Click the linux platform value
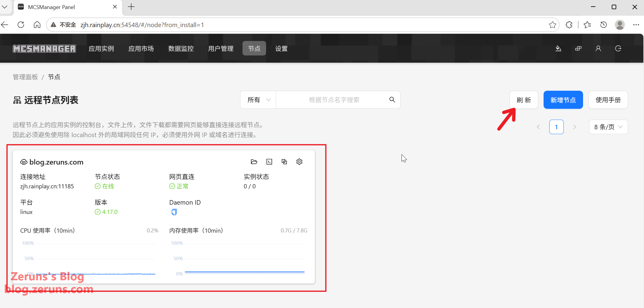Image resolution: width=644 pixels, height=308 pixels. point(26,212)
